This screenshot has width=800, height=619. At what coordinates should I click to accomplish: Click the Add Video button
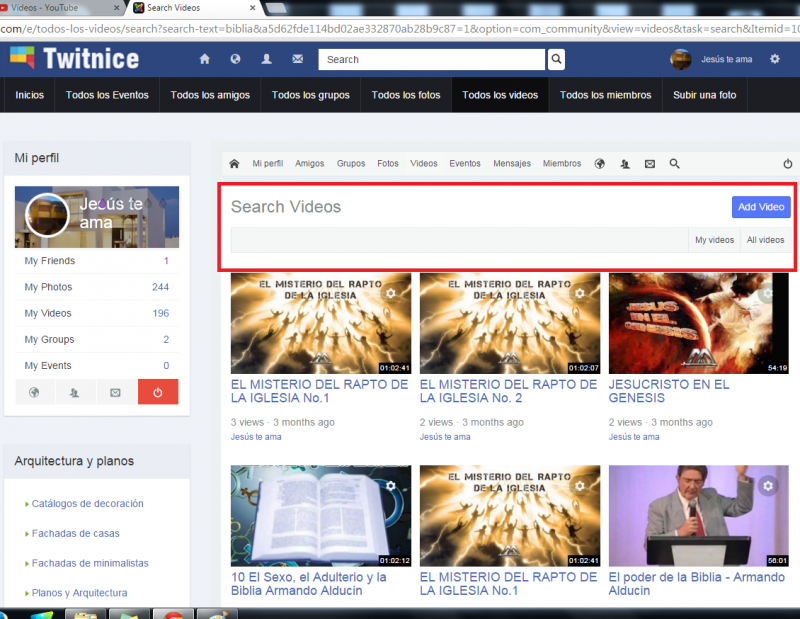click(x=761, y=207)
